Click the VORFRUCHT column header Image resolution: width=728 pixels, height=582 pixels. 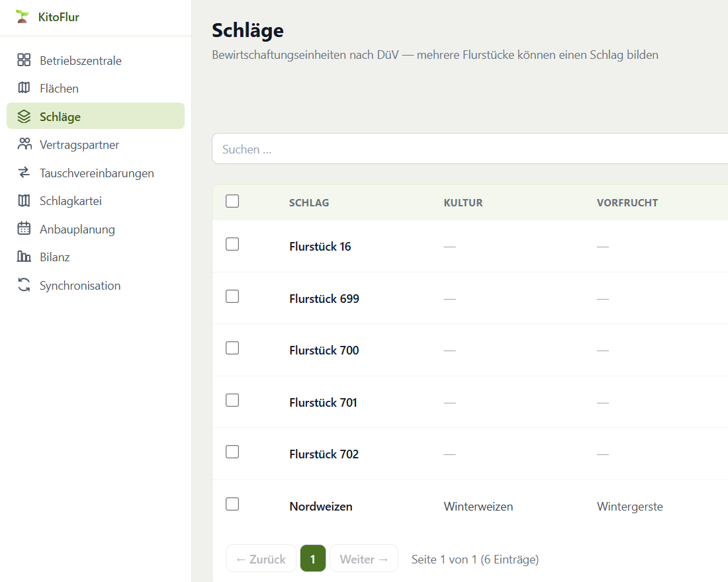(627, 203)
